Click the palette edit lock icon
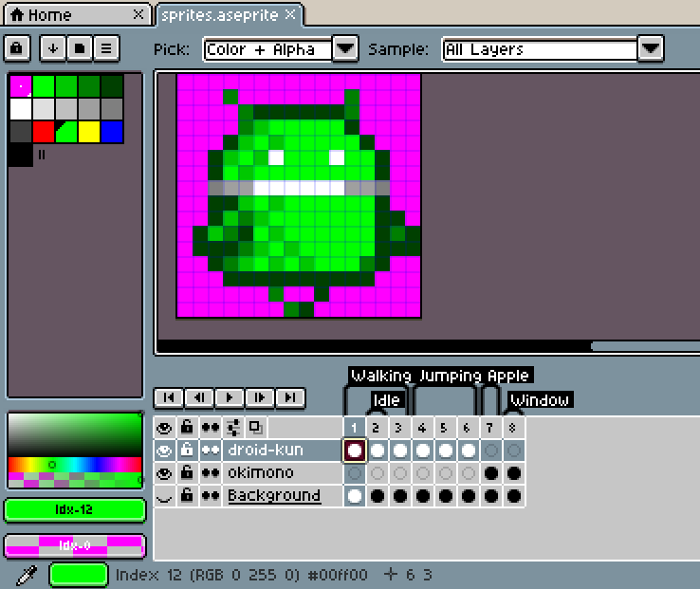Image resolution: width=700 pixels, height=589 pixels. [x=18, y=47]
